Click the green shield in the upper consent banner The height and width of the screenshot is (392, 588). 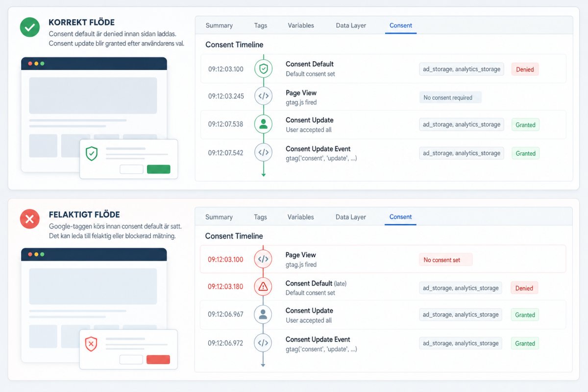(92, 153)
